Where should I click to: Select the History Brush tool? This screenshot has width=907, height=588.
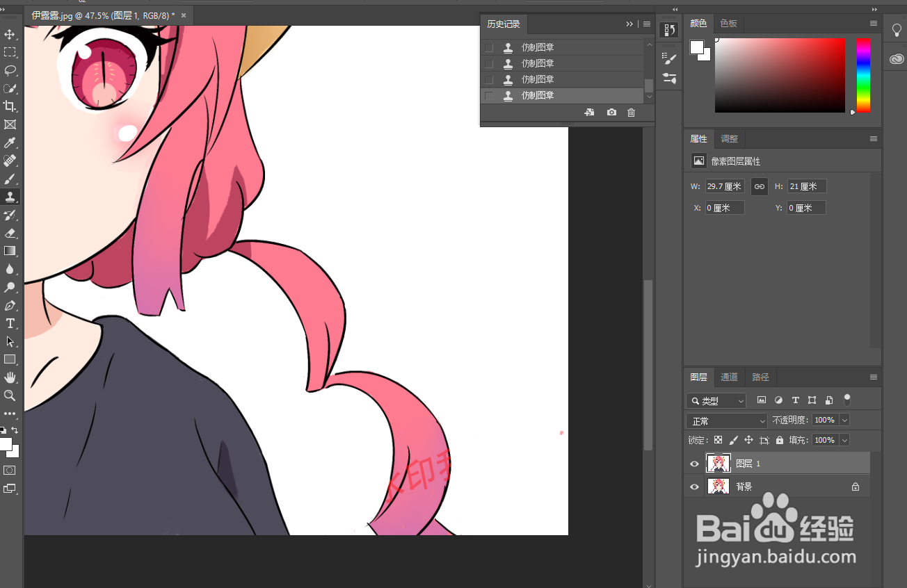click(10, 215)
